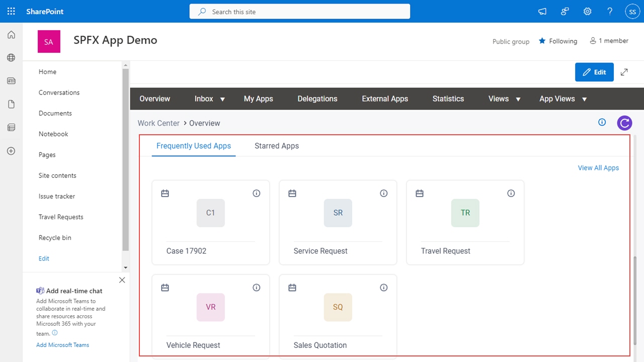Click calendar icon on Case 17902 card
Viewport: 644px width, 362px height.
(165, 193)
